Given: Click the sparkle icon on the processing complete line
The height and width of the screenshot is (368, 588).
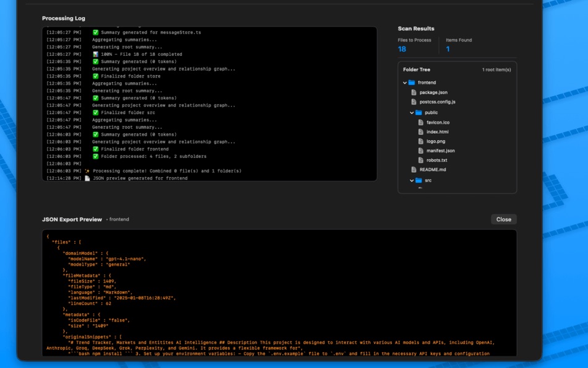Looking at the screenshot, I should click(87, 170).
